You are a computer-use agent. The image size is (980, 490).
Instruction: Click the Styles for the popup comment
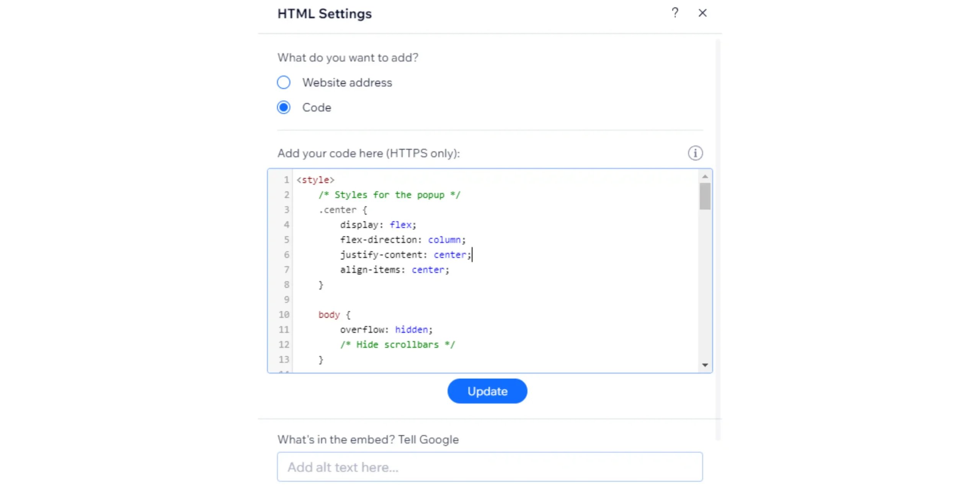389,194
